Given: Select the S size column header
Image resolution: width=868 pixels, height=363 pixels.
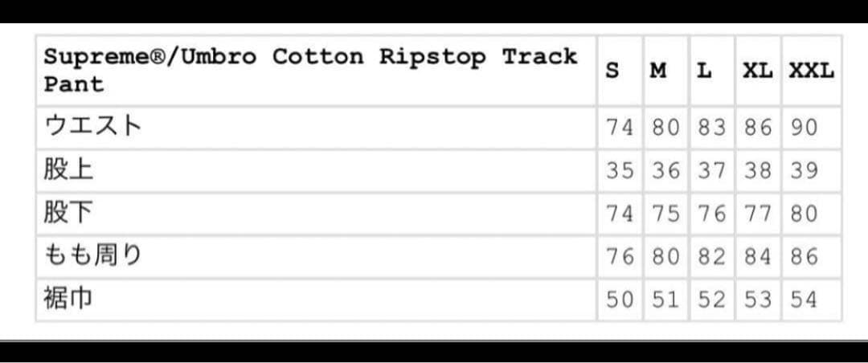Looking at the screenshot, I should pos(612,71).
